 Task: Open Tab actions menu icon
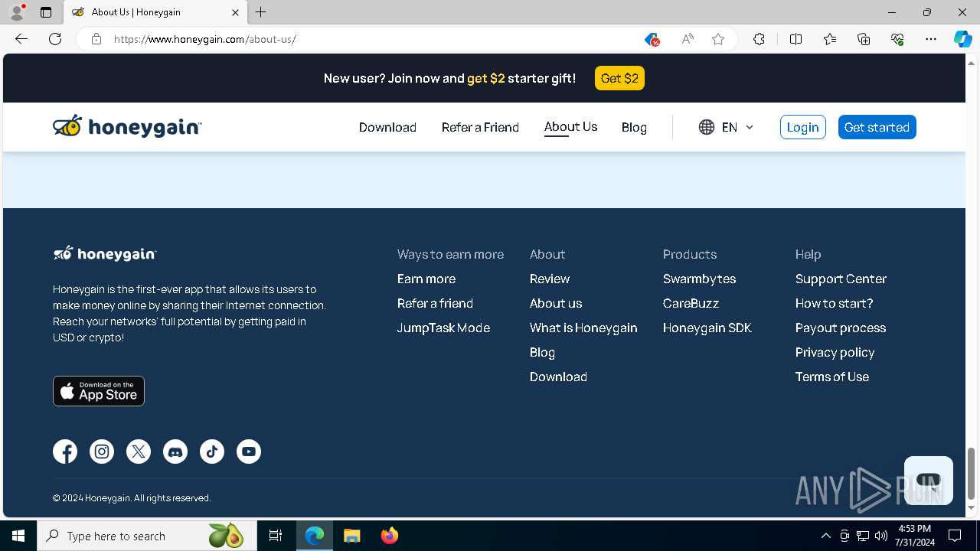coord(46,12)
